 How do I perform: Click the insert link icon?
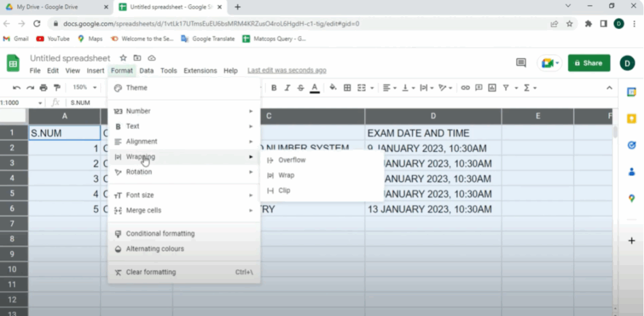[465, 88]
